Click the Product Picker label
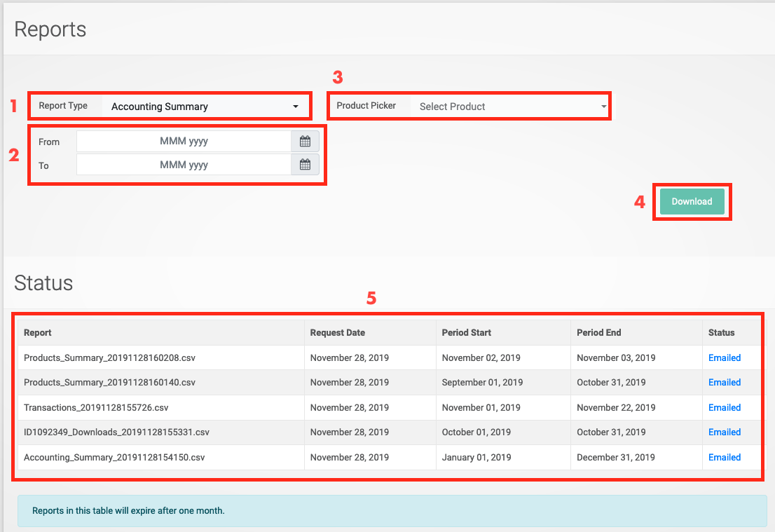 point(366,106)
